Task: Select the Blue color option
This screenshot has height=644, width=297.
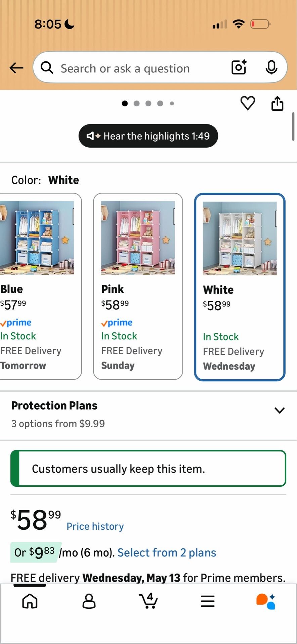Action: tap(40, 286)
